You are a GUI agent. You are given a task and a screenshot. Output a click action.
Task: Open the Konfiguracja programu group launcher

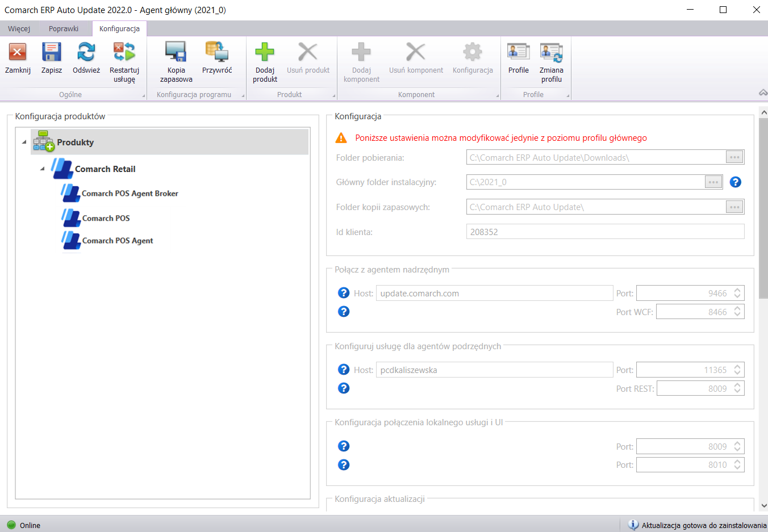(x=243, y=96)
